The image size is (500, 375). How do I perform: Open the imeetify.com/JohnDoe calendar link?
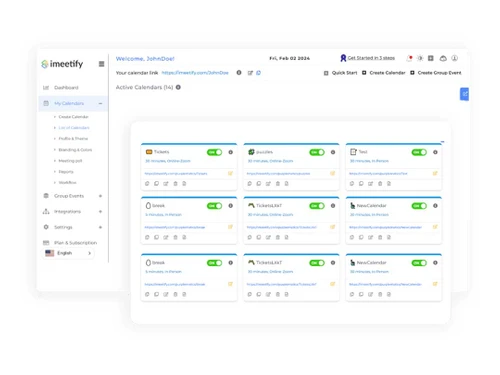point(195,73)
